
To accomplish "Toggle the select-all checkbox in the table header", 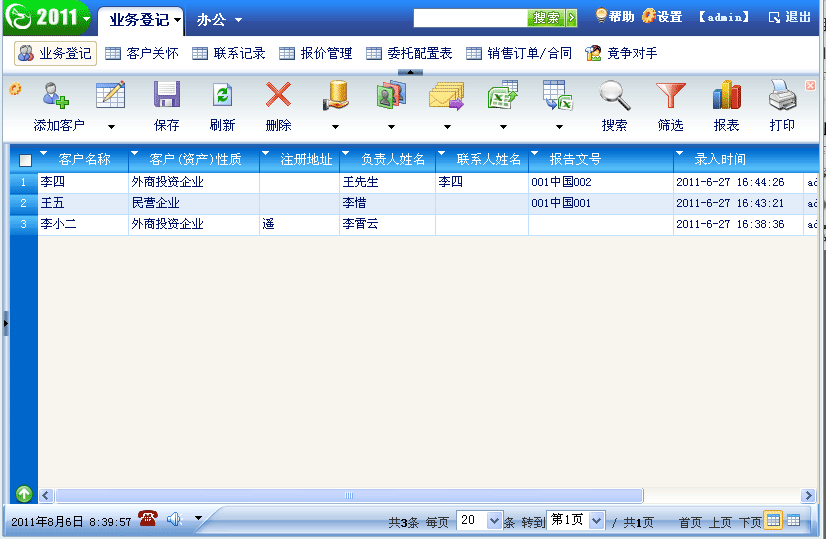I will (25, 160).
